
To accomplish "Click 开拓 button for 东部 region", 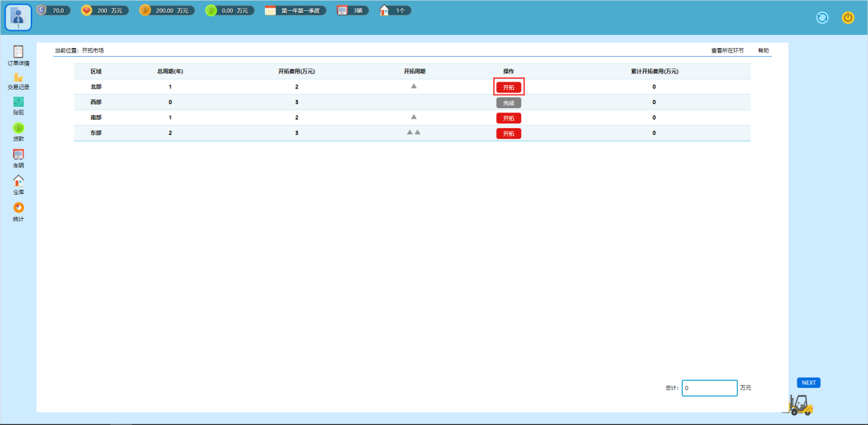I will 508,134.
